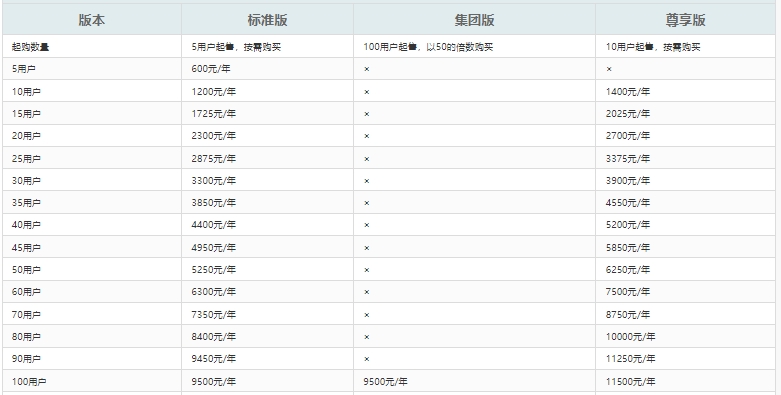Pick the 3850元/年 price
Image resolution: width=781 pixels, height=395 pixels.
213,203
